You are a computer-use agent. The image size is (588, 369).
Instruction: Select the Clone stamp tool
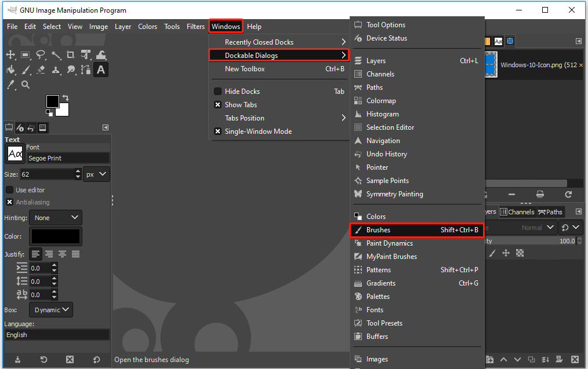click(56, 70)
